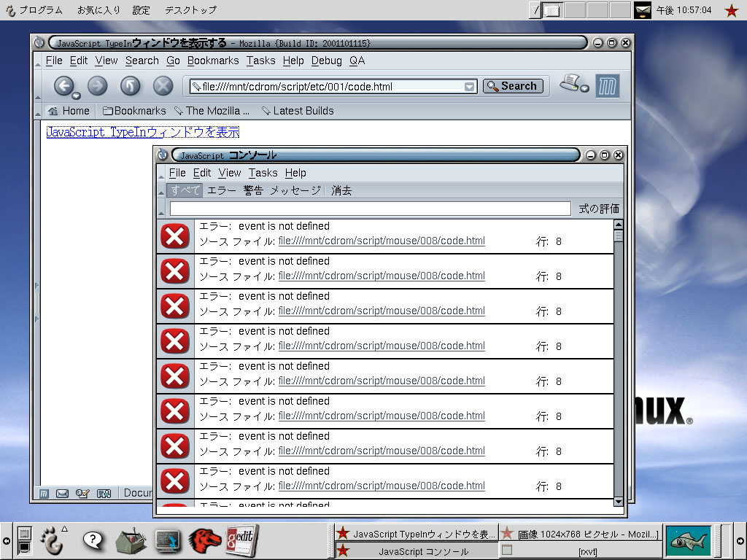This screenshot has height=560, width=747.
Task: Open the window menu icon of the Mozilla title bar
Action: point(39,43)
